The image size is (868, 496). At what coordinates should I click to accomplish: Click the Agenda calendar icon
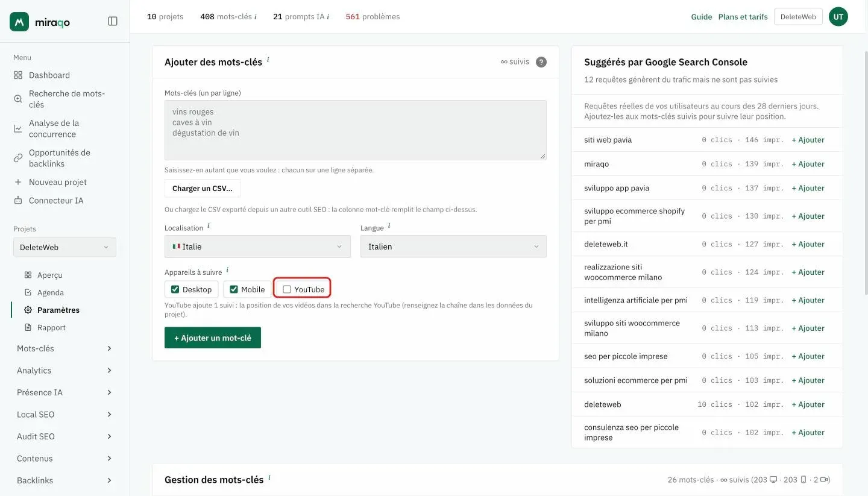point(28,292)
